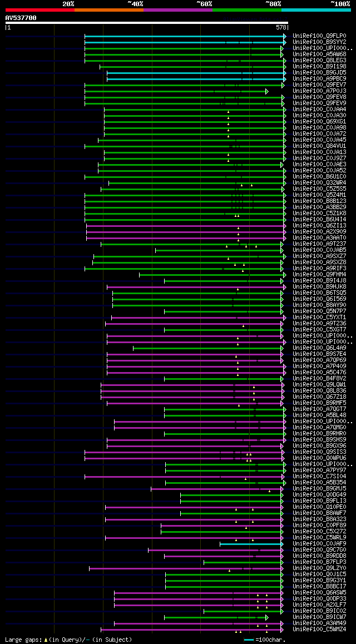This screenshot has width=356, height=644.
Task: Click the Large gaps legend text
Action: pos(22,640)
